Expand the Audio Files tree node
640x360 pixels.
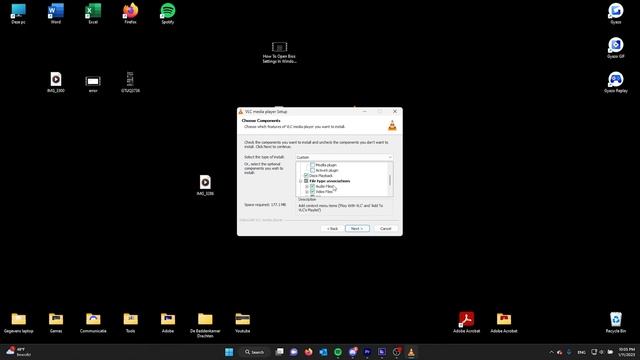point(307,187)
